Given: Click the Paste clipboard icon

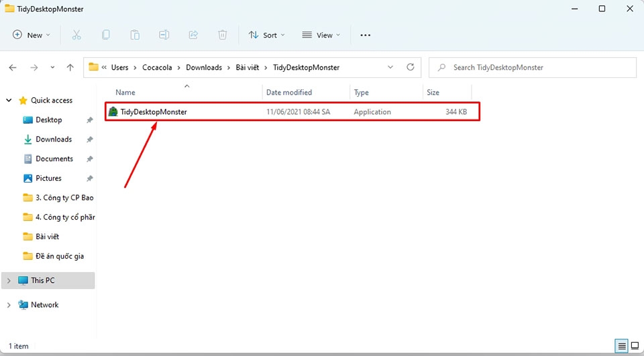Looking at the screenshot, I should [135, 35].
